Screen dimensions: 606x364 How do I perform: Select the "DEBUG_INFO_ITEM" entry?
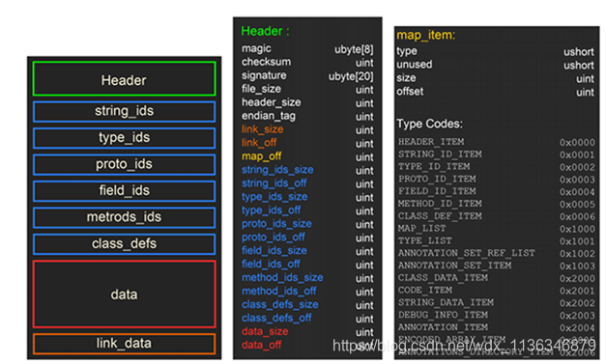[x=443, y=315]
